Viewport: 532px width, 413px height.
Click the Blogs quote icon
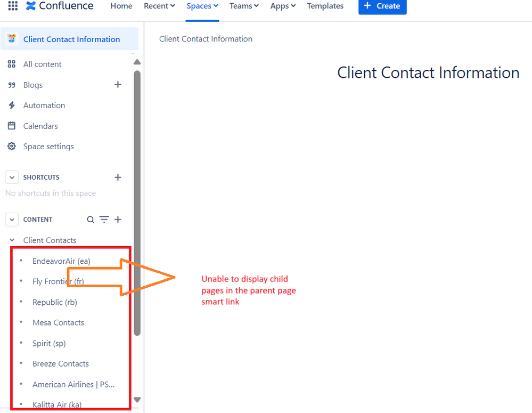coord(12,85)
